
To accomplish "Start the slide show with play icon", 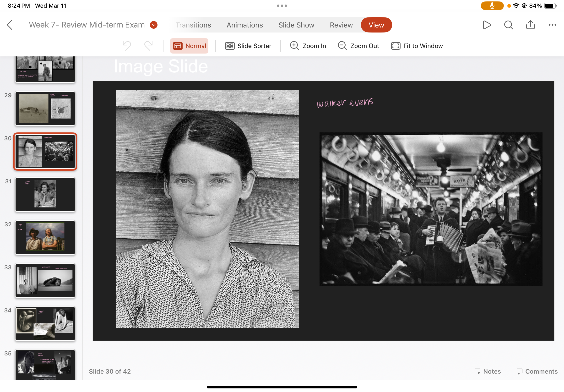I will coord(487,25).
